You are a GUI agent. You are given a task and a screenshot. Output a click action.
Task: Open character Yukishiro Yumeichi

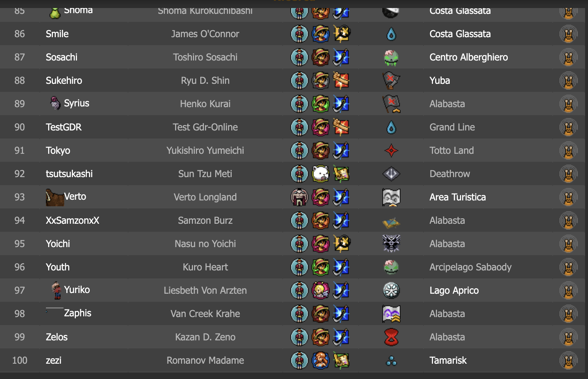click(205, 151)
